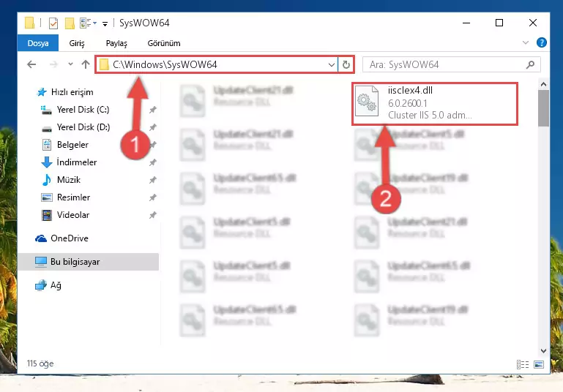Open the Customize Quick Access Toolbar dropdown

coord(105,23)
